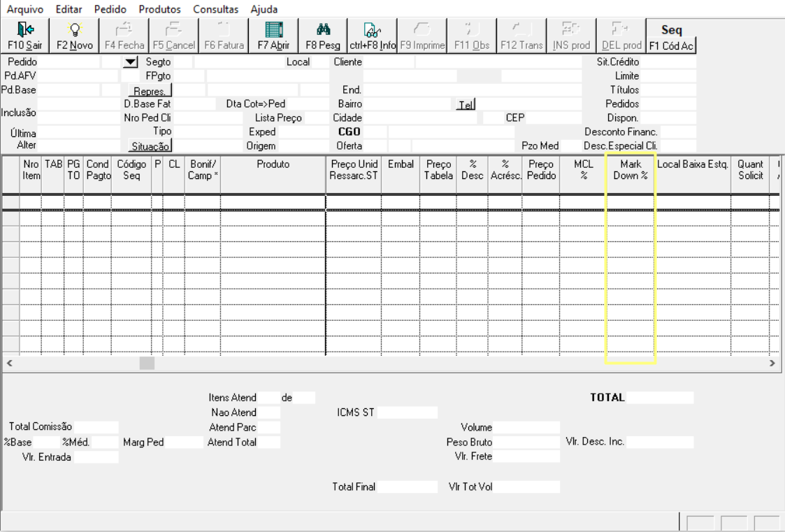
Task: Click the Quant Solicit column header
Action: (x=750, y=174)
